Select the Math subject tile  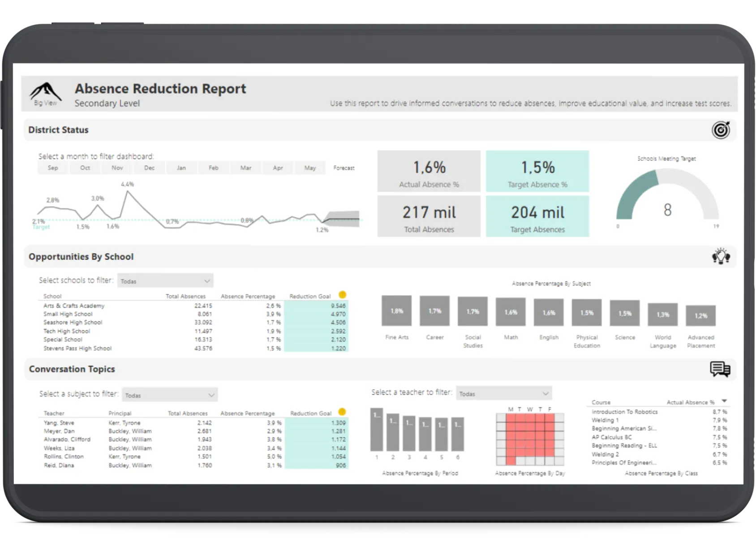511,312
